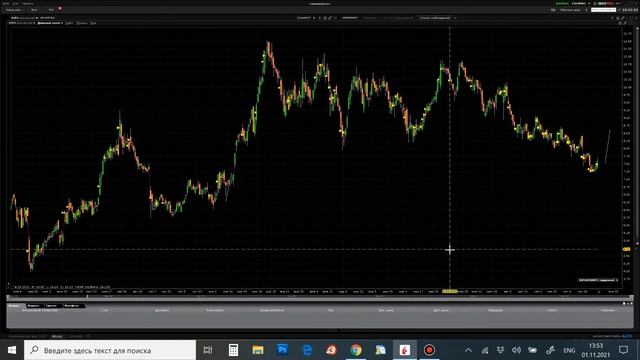
Task: Open the volume control in tray
Action: point(516,350)
